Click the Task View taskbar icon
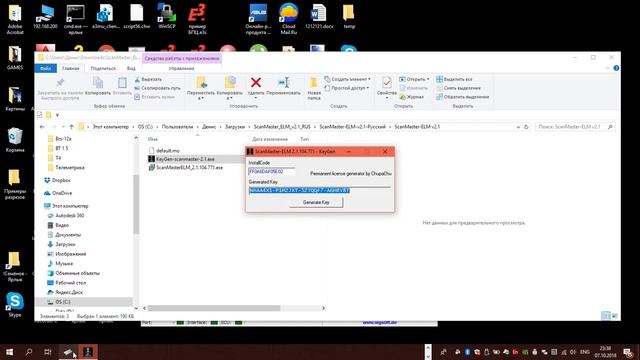The height and width of the screenshot is (360, 640). click(x=48, y=352)
